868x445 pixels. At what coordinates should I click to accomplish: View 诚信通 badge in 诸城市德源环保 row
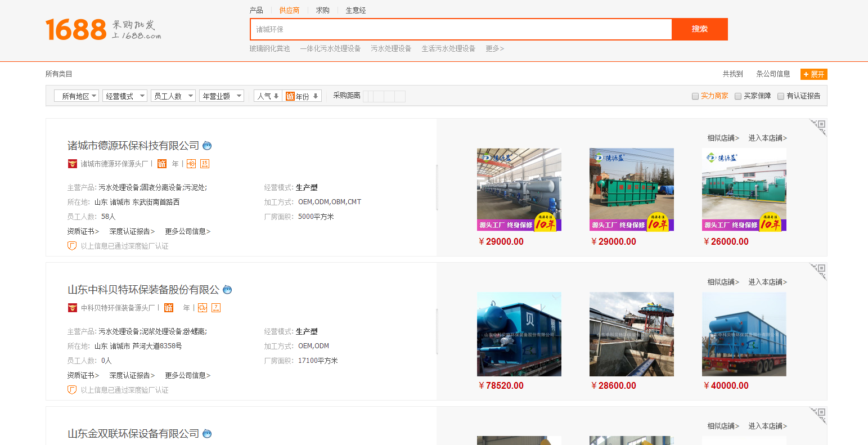click(x=162, y=164)
